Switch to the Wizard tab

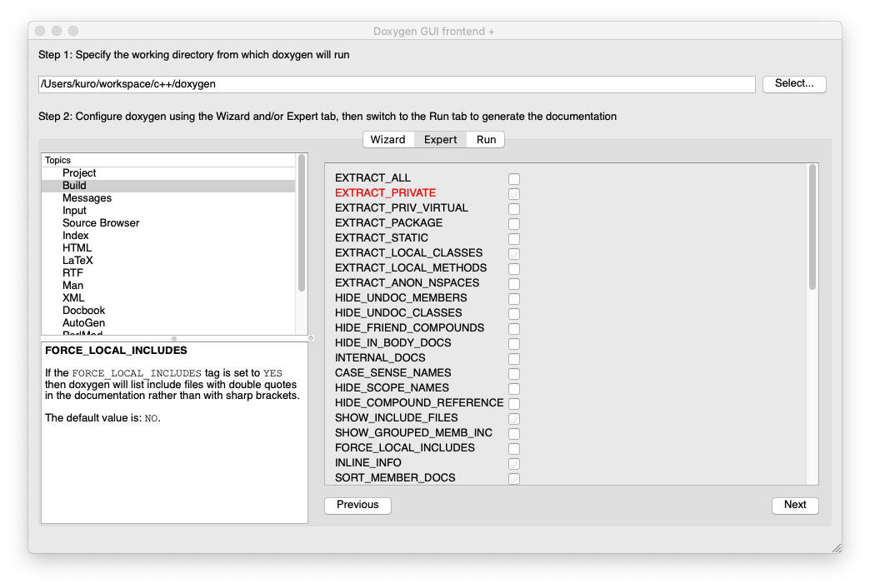tap(387, 140)
